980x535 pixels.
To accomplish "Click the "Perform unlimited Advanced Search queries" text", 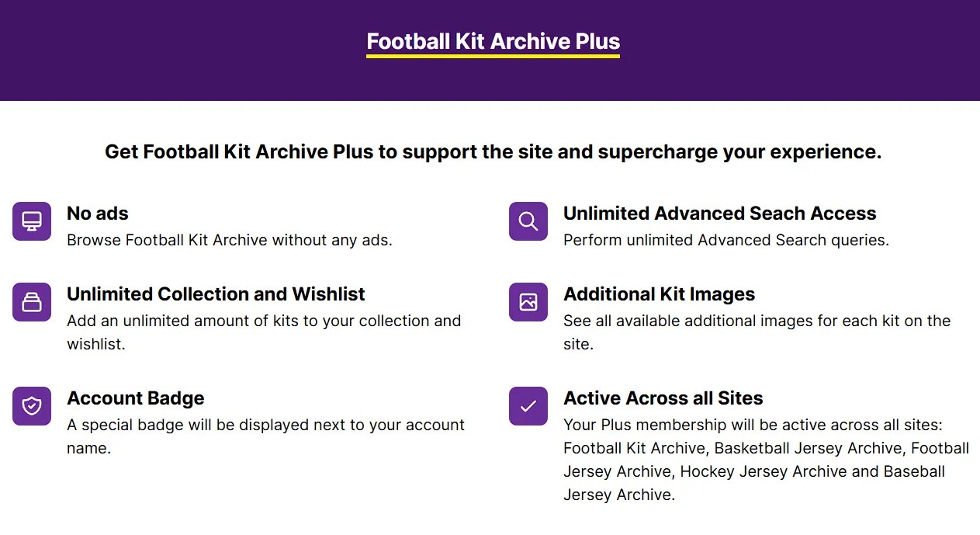I will pyautogui.click(x=725, y=240).
